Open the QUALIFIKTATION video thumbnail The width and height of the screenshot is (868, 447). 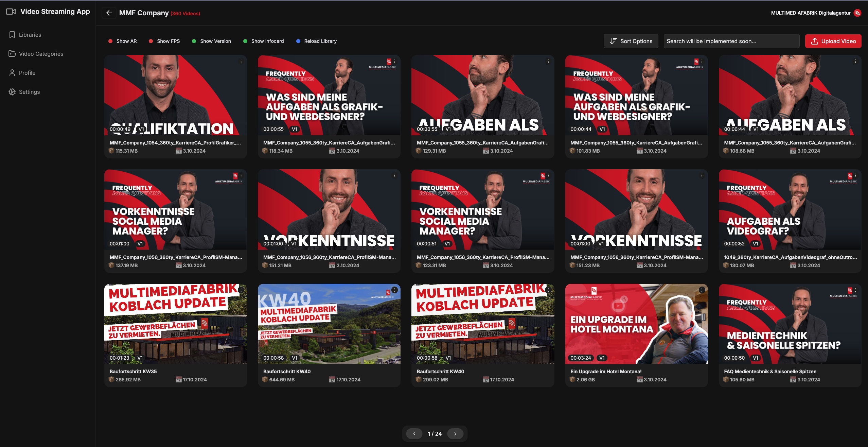point(176,95)
